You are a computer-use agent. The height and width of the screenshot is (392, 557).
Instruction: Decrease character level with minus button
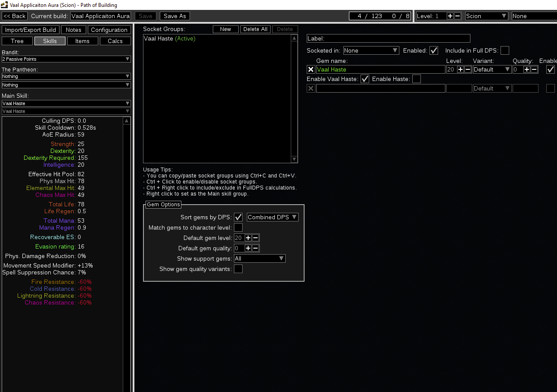tap(458, 16)
